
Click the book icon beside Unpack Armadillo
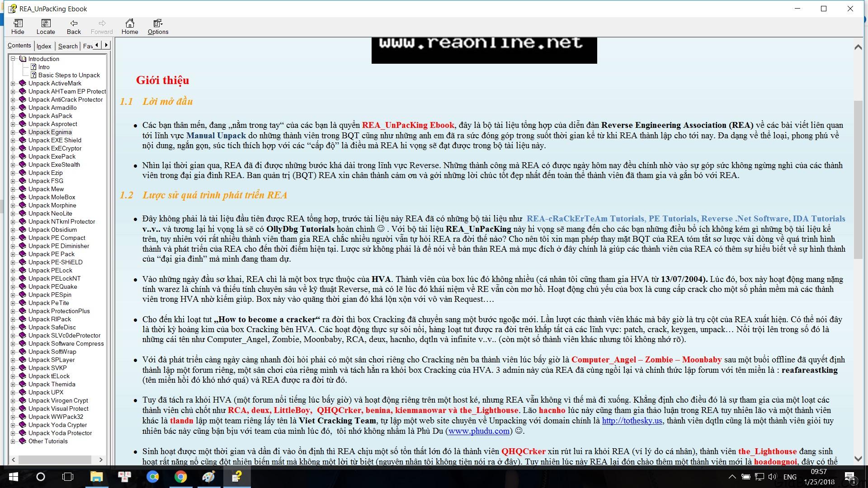(x=23, y=108)
